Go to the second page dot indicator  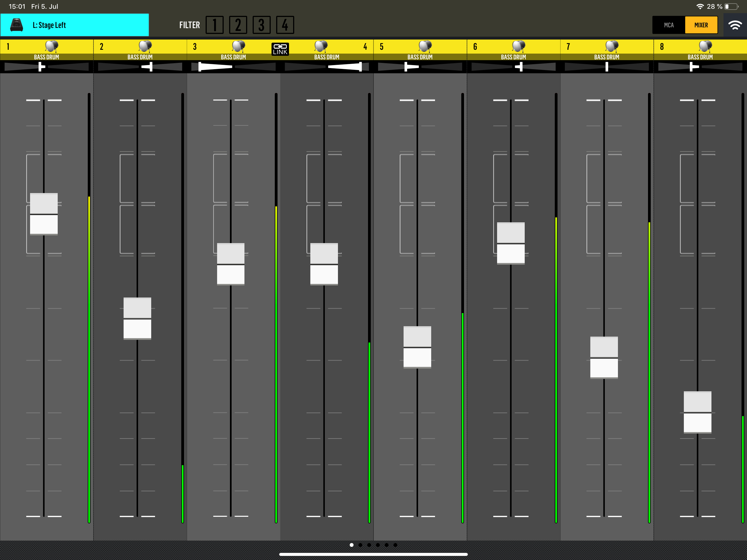pyautogui.click(x=360, y=545)
